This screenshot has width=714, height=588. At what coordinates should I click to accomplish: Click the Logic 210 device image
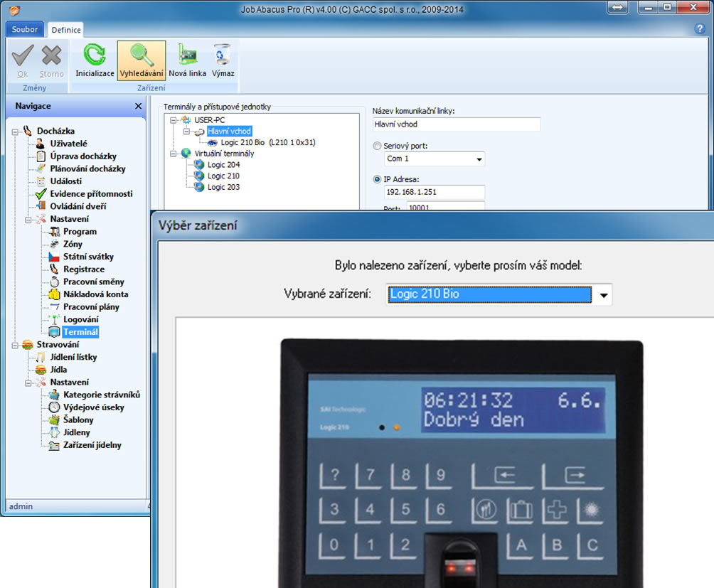(462, 464)
